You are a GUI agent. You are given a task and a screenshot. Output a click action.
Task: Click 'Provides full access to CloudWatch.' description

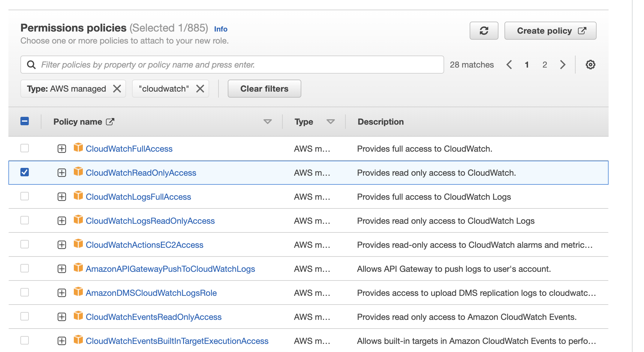425,149
